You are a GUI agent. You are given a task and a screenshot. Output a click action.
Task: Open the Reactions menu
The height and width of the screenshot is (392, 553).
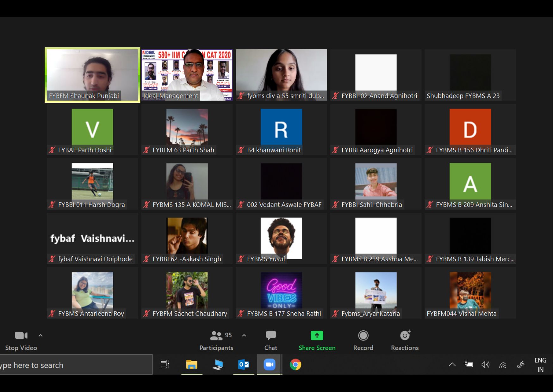click(405, 340)
